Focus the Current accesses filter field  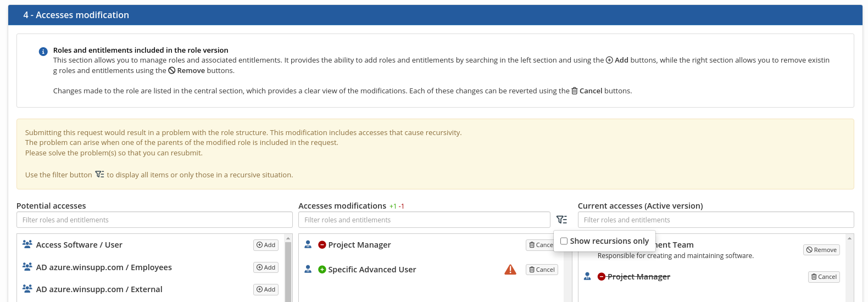pos(716,220)
